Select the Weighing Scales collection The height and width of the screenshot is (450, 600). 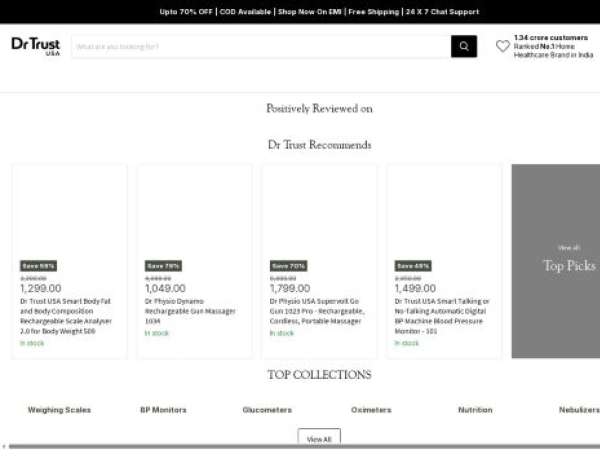pyautogui.click(x=59, y=410)
